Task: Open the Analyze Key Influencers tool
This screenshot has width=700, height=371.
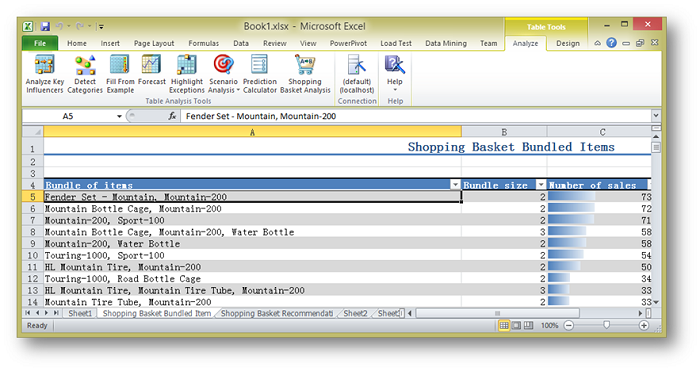Action: pos(45,74)
